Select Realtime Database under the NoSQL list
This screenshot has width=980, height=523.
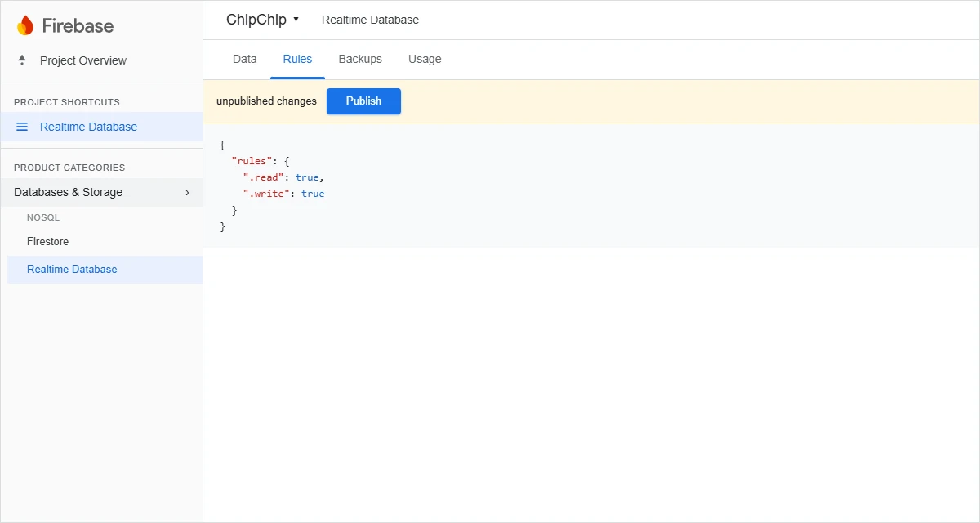tap(105, 269)
